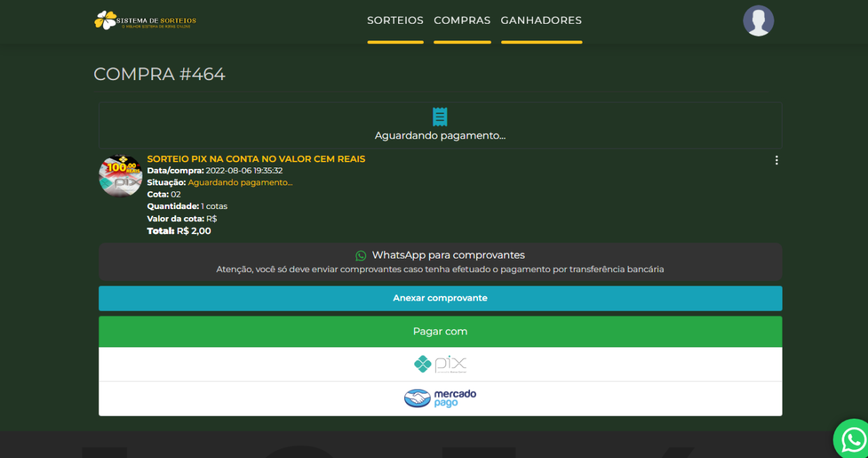Open the GANHADORES tab

coord(541,20)
